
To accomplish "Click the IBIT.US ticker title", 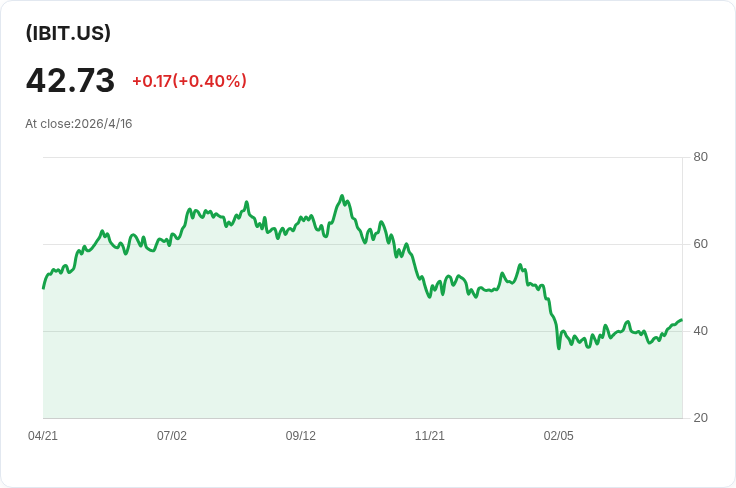I will click(x=68, y=33).
